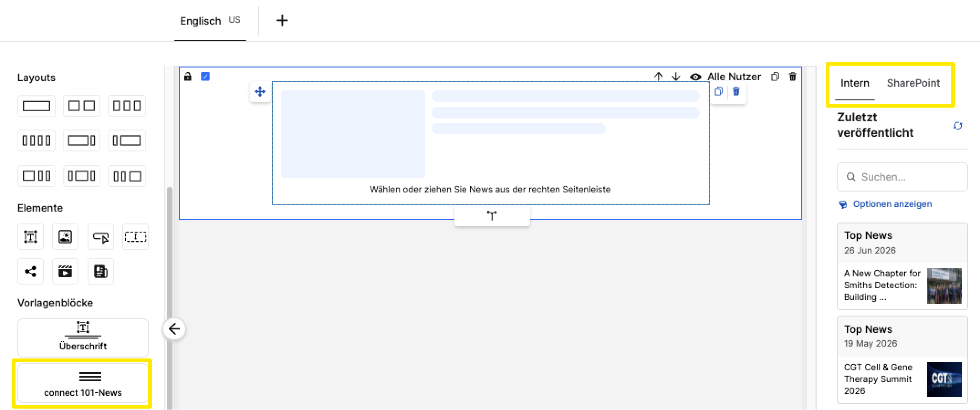Switch to the Intern tab
Image resolution: width=980 pixels, height=410 pixels.
pos(855,83)
